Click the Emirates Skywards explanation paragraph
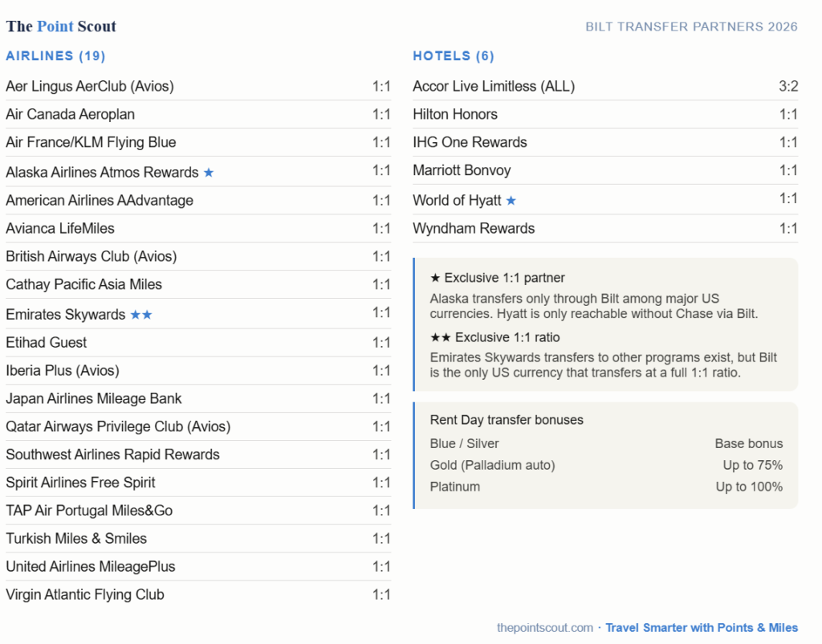The width and height of the screenshot is (822, 644). pyautogui.click(x=604, y=365)
